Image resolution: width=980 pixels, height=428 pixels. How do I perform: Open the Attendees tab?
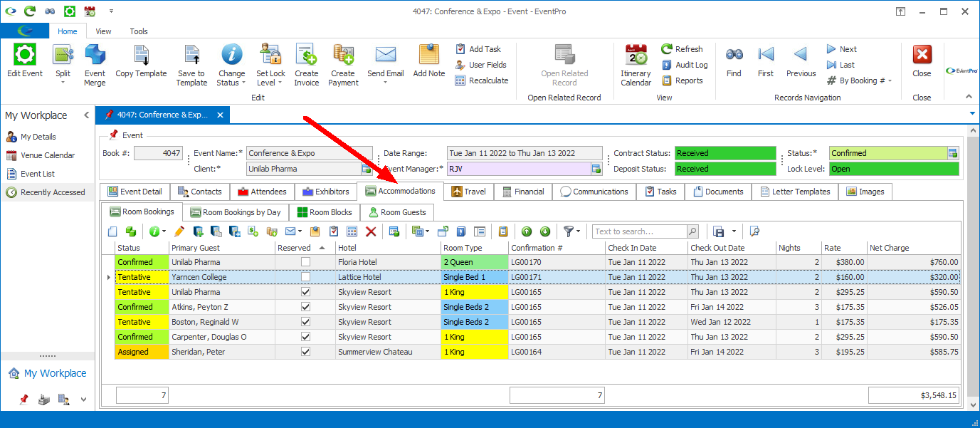263,192
